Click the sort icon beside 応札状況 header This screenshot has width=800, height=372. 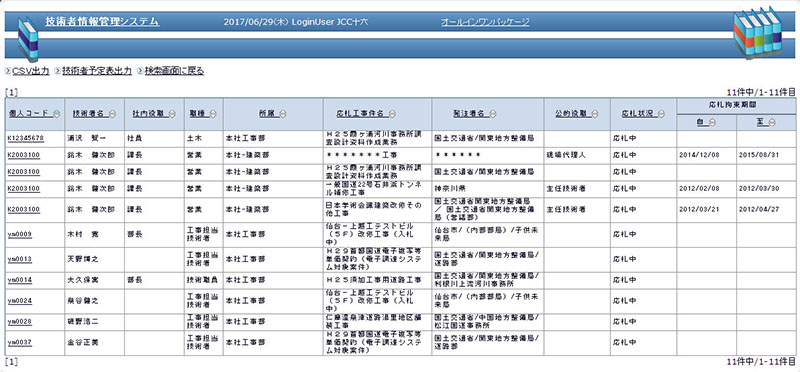(661, 114)
